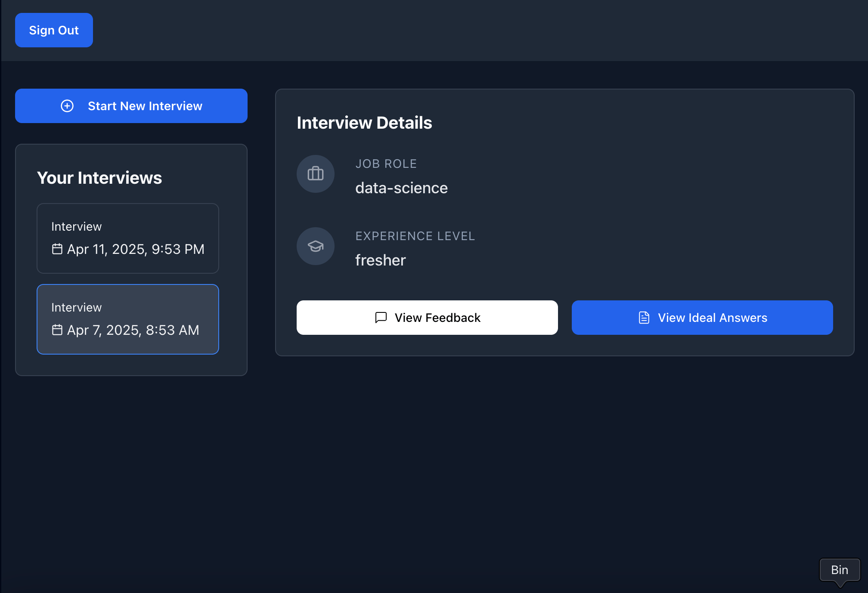
Task: Open View Ideal Answers
Action: pyautogui.click(x=702, y=318)
